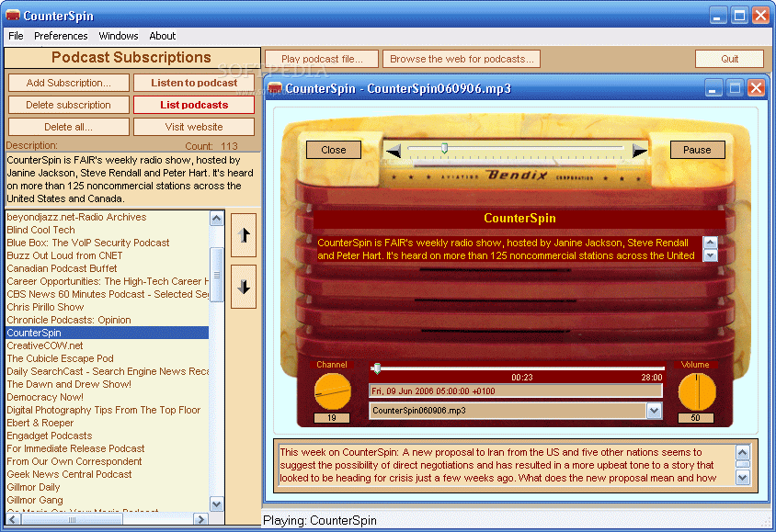Click the playback progress slider
Screen dimensions: 776x532
(515, 368)
